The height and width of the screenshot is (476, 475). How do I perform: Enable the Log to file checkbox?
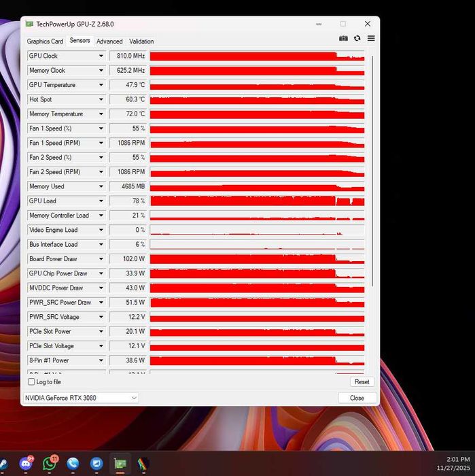31,381
